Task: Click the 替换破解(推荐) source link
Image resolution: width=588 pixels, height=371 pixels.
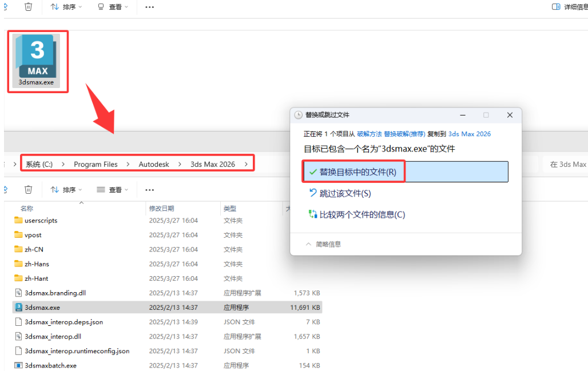Action: pyautogui.click(x=404, y=134)
